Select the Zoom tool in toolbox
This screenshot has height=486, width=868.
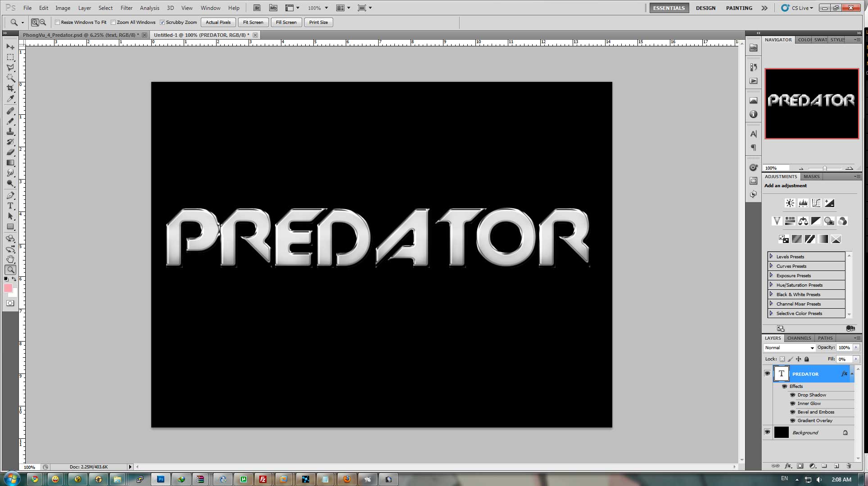click(x=10, y=270)
